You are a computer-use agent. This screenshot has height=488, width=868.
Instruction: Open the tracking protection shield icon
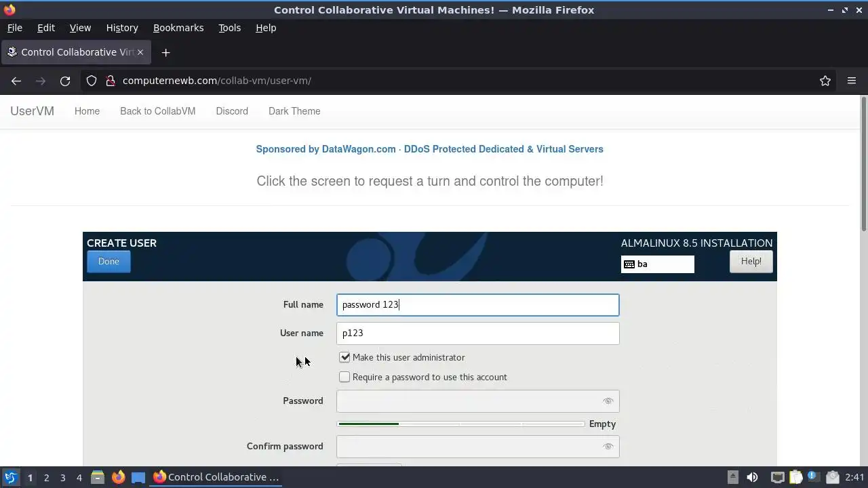92,81
